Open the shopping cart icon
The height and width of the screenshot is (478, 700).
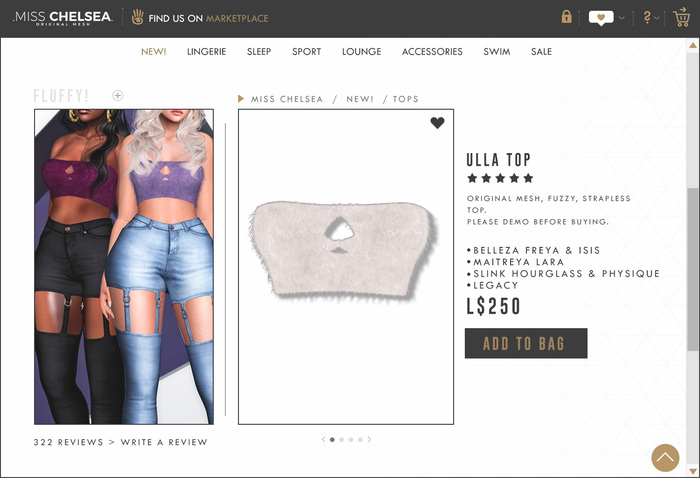point(682,17)
